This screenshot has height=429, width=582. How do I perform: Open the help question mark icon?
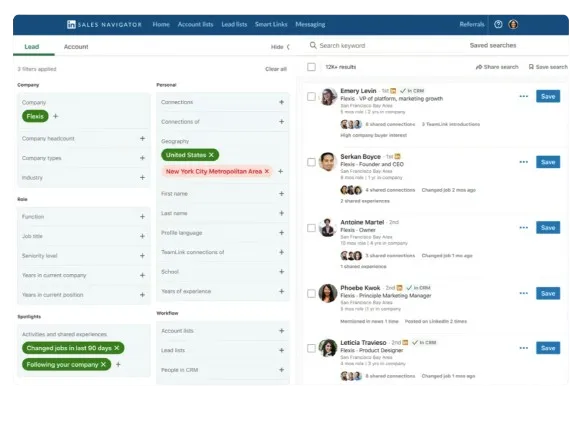click(x=498, y=24)
